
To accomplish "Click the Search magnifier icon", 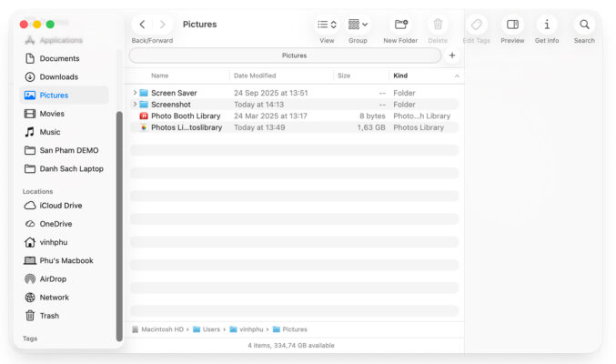I will (584, 25).
